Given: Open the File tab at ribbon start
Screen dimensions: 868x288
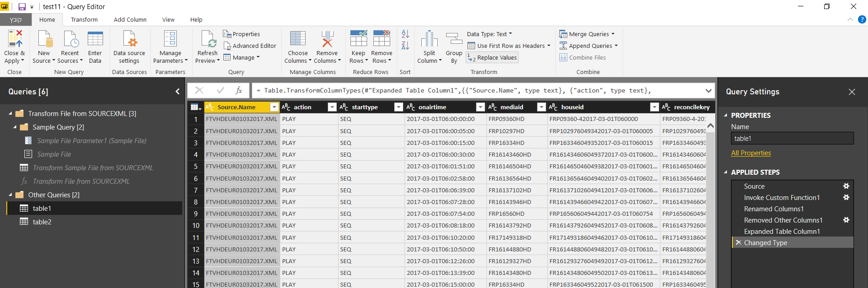Looking at the screenshot, I should [15, 19].
